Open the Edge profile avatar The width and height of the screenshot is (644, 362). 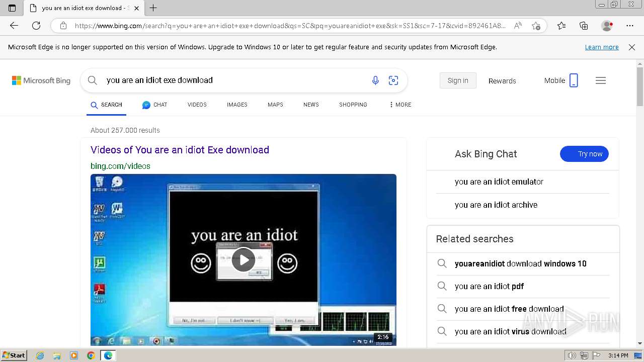[607, 26]
